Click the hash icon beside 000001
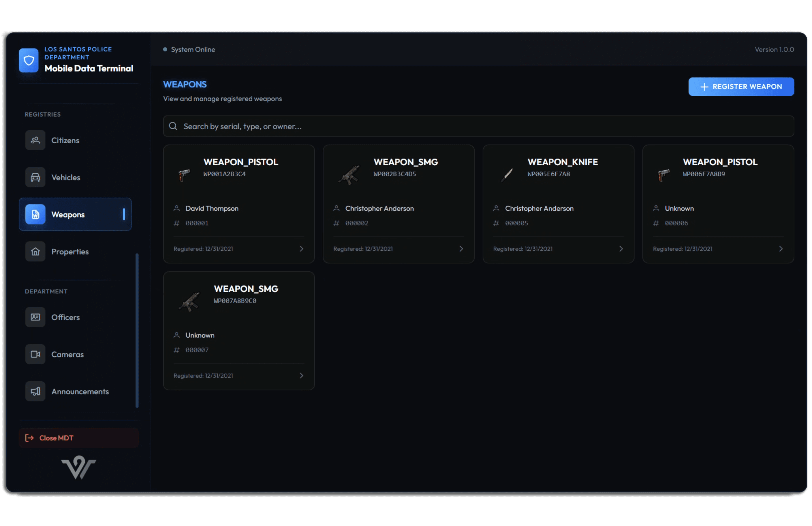The image size is (812, 526). click(177, 223)
